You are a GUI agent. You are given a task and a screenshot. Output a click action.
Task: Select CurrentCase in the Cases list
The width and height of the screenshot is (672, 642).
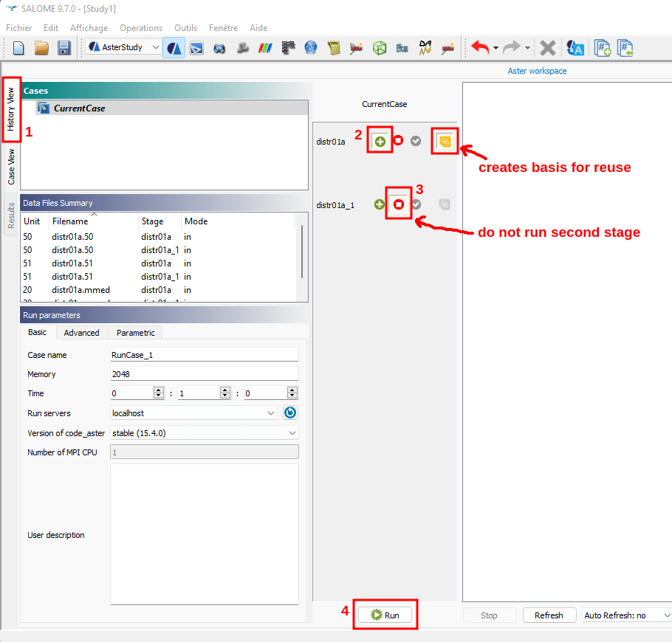79,108
